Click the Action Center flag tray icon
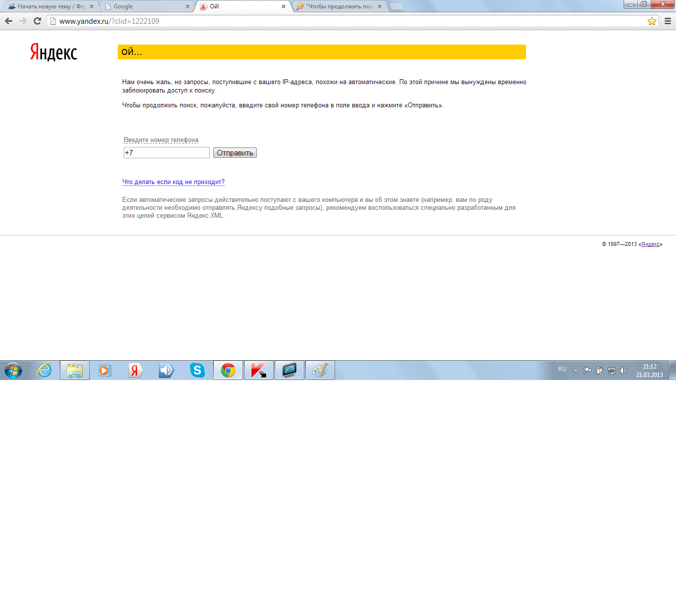This screenshot has height=616, width=676. [587, 371]
